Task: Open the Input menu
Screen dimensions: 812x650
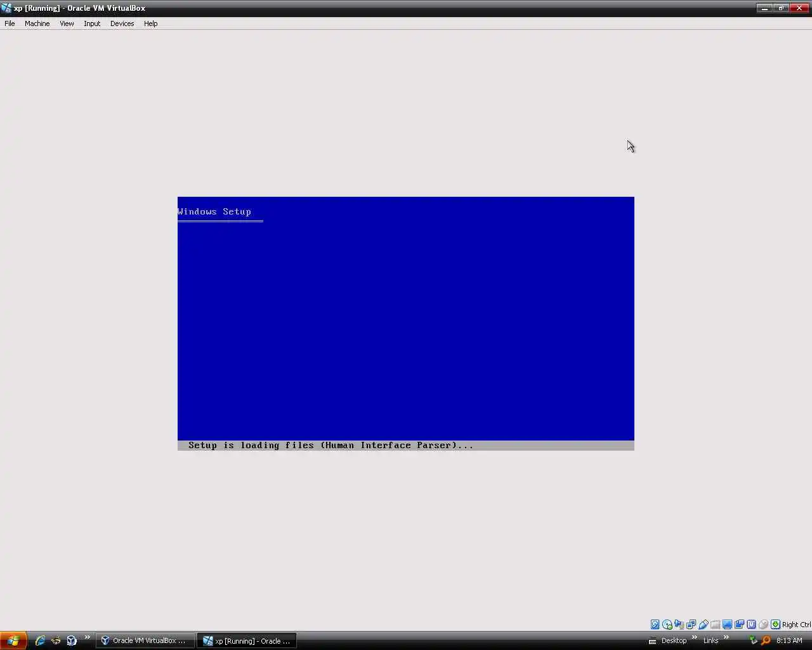Action: 92,23
